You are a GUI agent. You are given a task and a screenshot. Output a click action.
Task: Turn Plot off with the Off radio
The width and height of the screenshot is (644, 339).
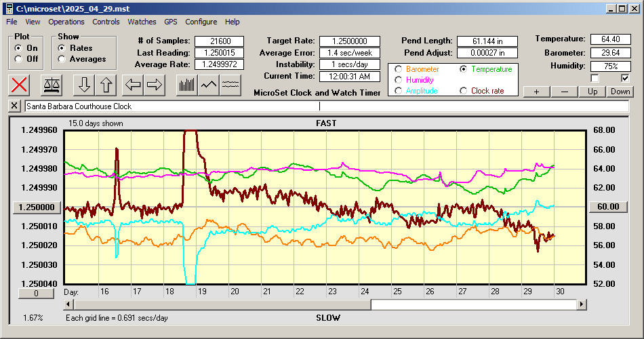(x=18, y=59)
